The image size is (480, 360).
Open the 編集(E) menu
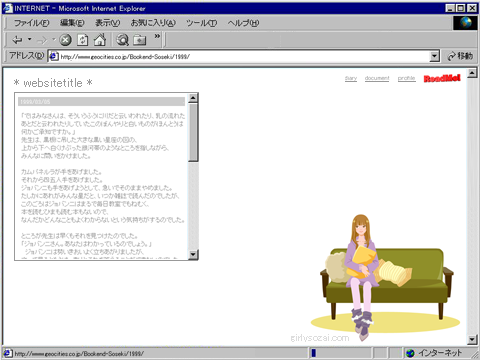coord(72,23)
